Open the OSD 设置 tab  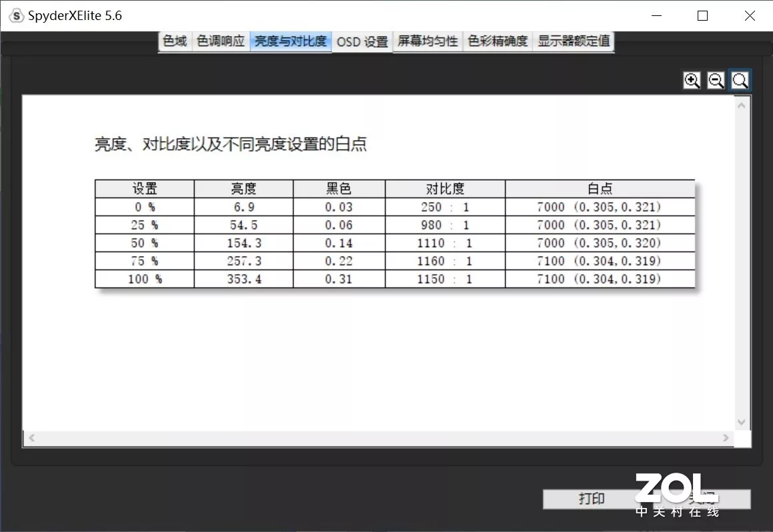click(x=362, y=41)
